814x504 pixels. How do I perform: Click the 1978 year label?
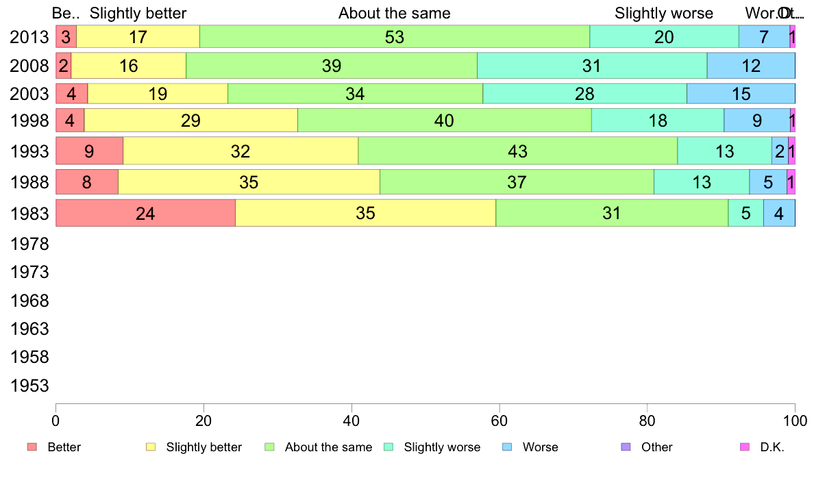[x=29, y=244]
